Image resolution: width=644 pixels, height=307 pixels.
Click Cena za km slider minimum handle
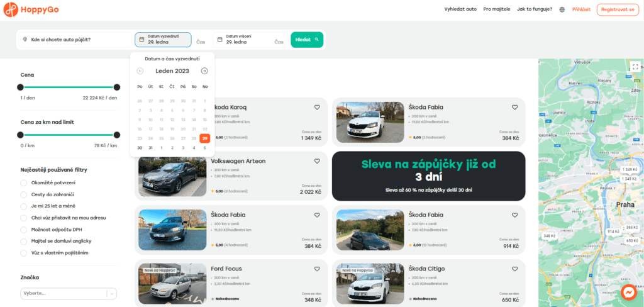20,135
